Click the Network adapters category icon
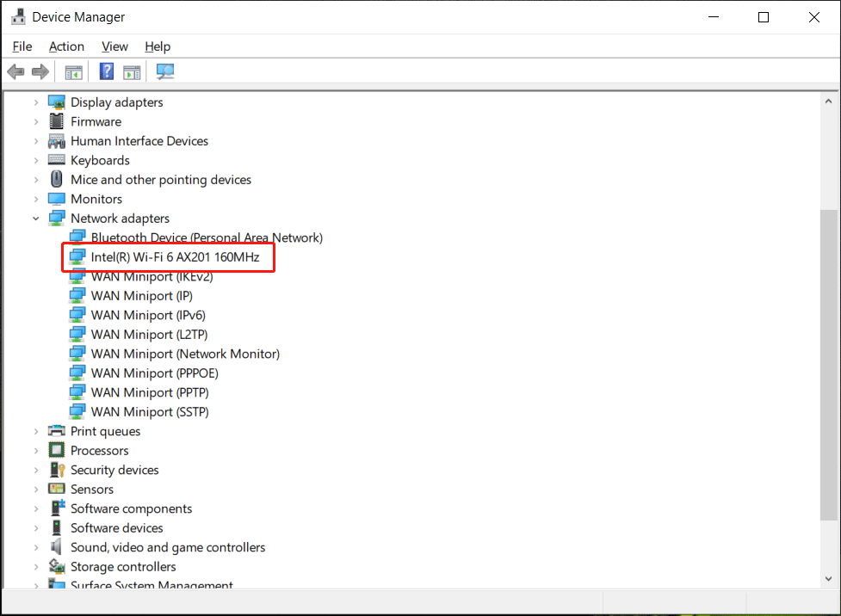The width and height of the screenshot is (841, 616). (x=56, y=218)
